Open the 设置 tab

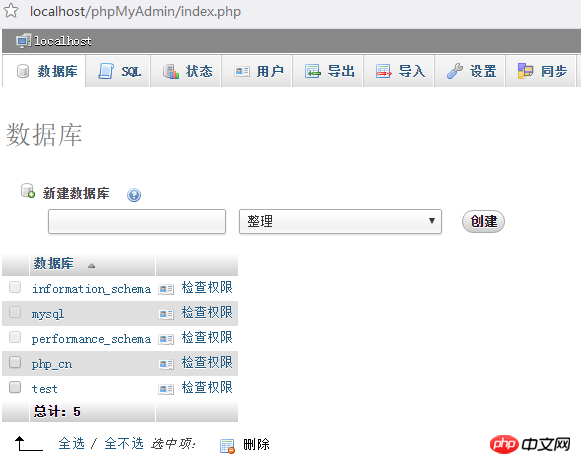(x=469, y=71)
